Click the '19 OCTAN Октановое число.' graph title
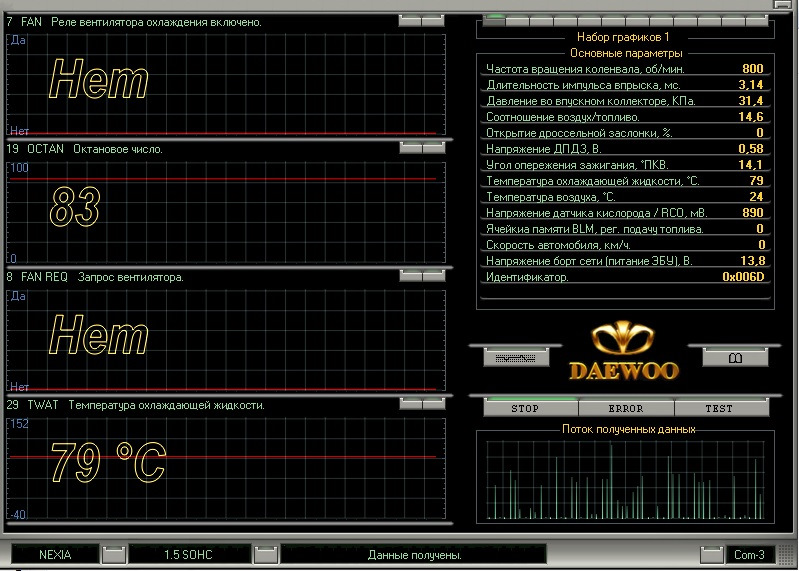 pyautogui.click(x=85, y=149)
